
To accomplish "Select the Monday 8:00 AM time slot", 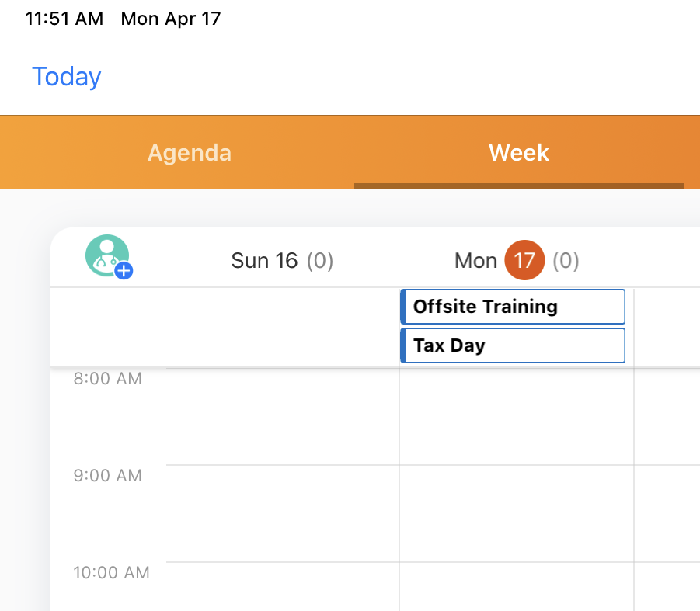I will 516,418.
